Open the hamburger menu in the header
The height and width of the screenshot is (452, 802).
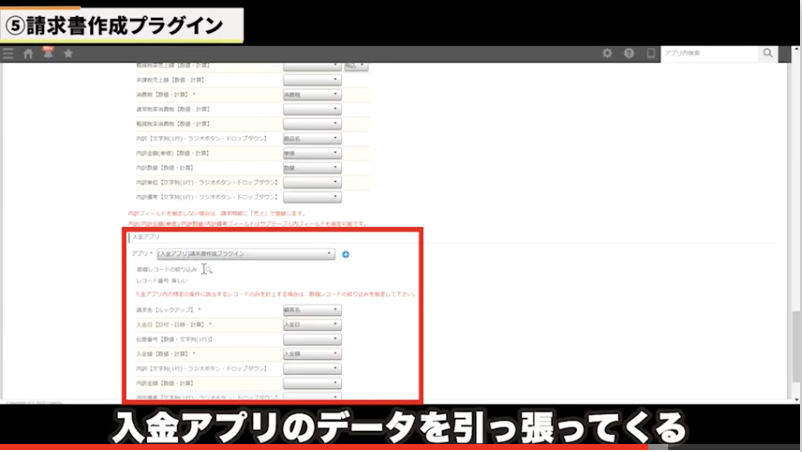tap(9, 53)
